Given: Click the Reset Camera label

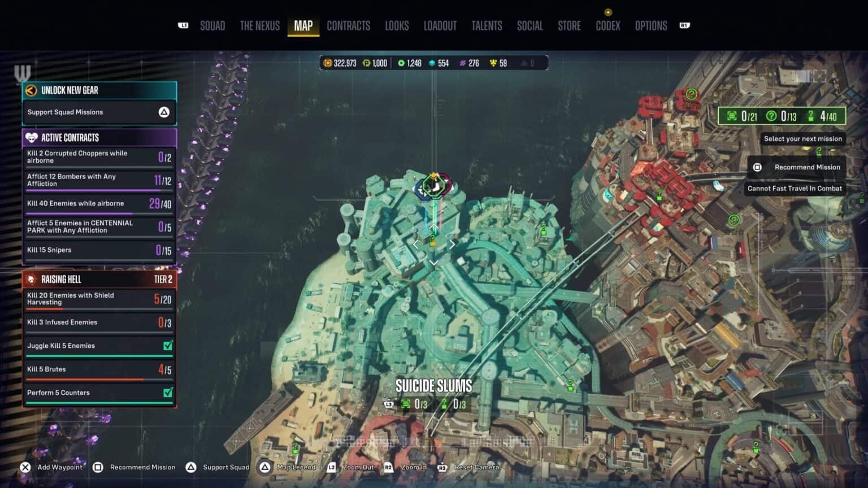Looking at the screenshot, I should click(476, 467).
